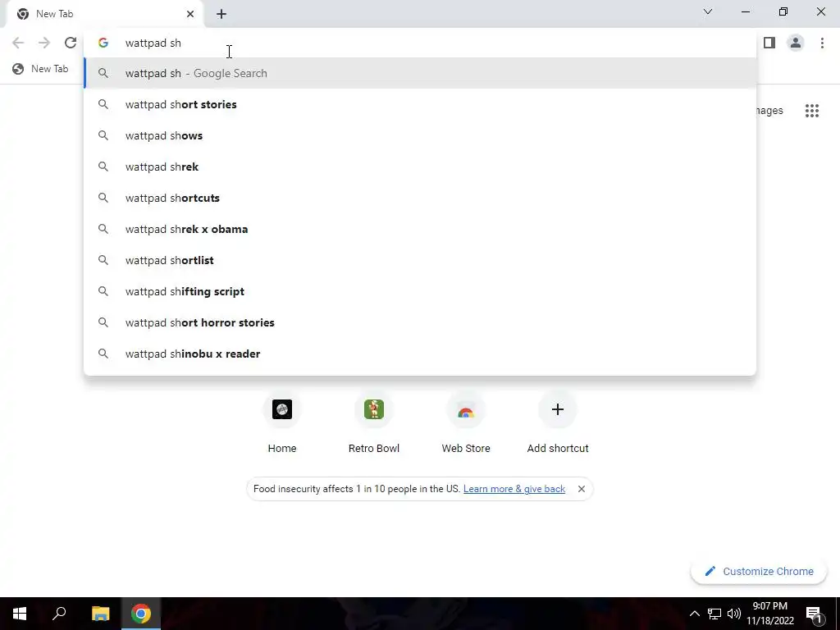The width and height of the screenshot is (840, 630).
Task: Open Chrome three-dot menu
Action: (822, 43)
